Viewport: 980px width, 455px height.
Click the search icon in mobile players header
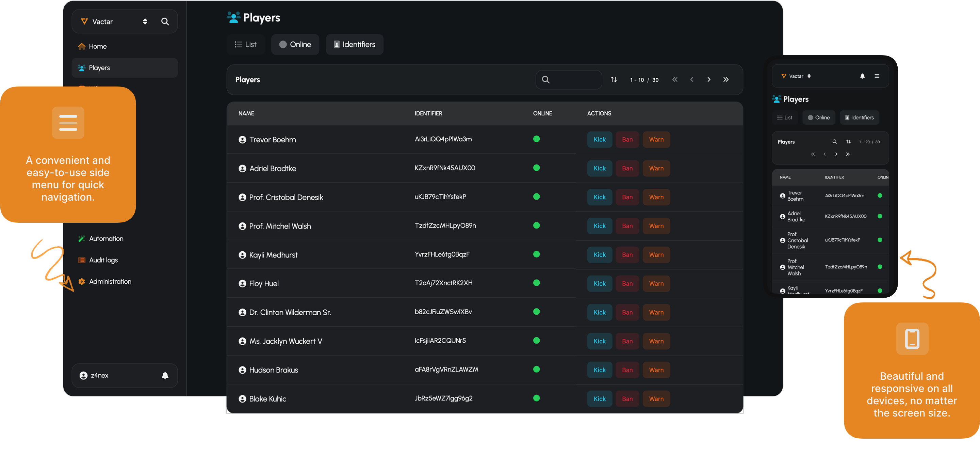(835, 142)
